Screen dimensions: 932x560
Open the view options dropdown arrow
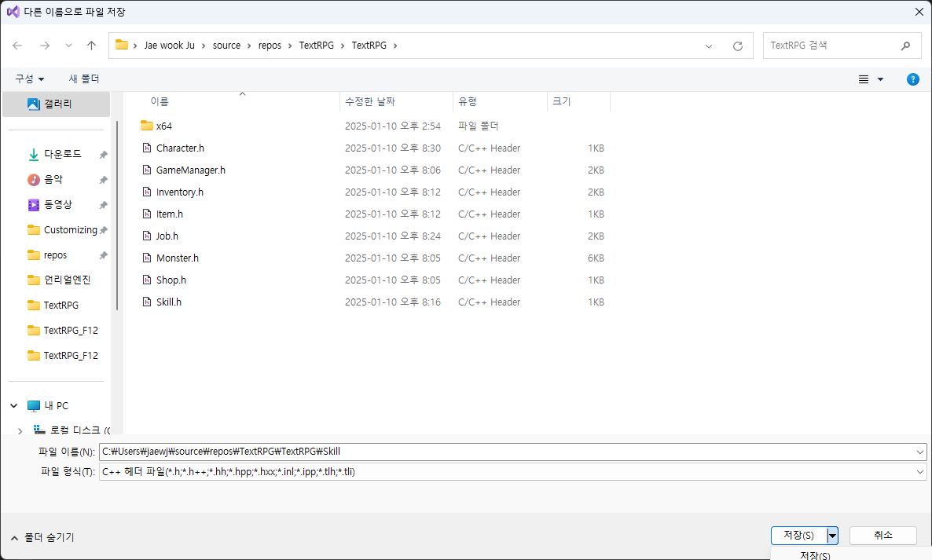click(x=880, y=79)
